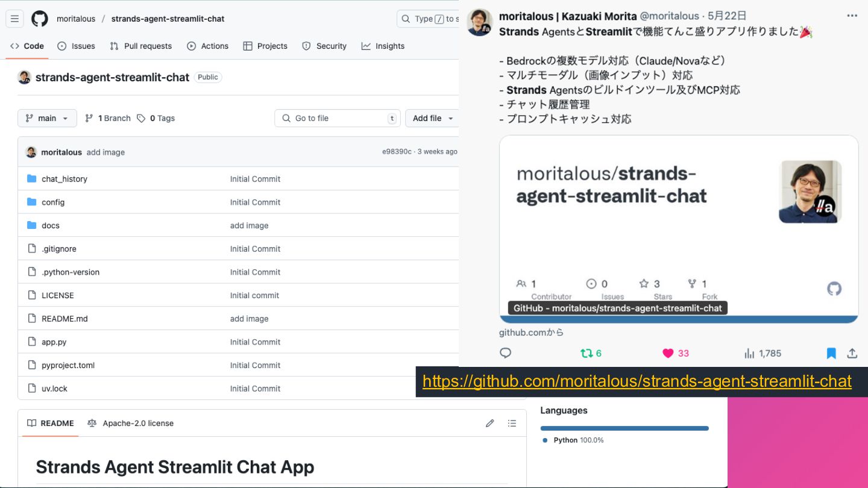Open README.md in the file list
Image resolution: width=868 pixels, height=488 pixels.
[64, 319]
